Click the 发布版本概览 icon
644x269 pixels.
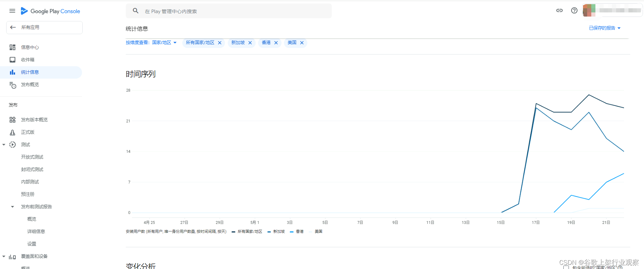(12, 120)
